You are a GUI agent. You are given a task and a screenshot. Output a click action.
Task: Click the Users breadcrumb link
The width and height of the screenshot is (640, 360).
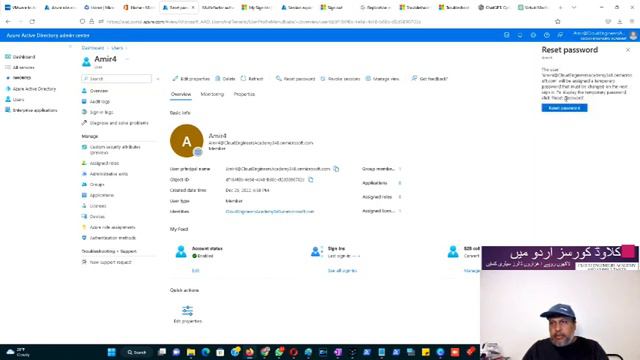pyautogui.click(x=117, y=48)
